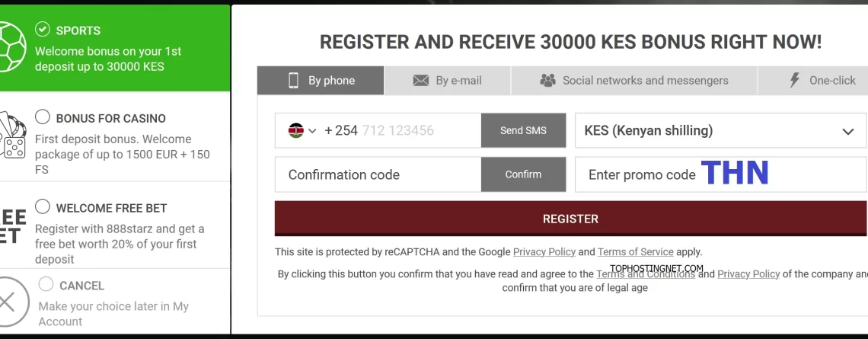Click the Enter promo code field

click(721, 174)
